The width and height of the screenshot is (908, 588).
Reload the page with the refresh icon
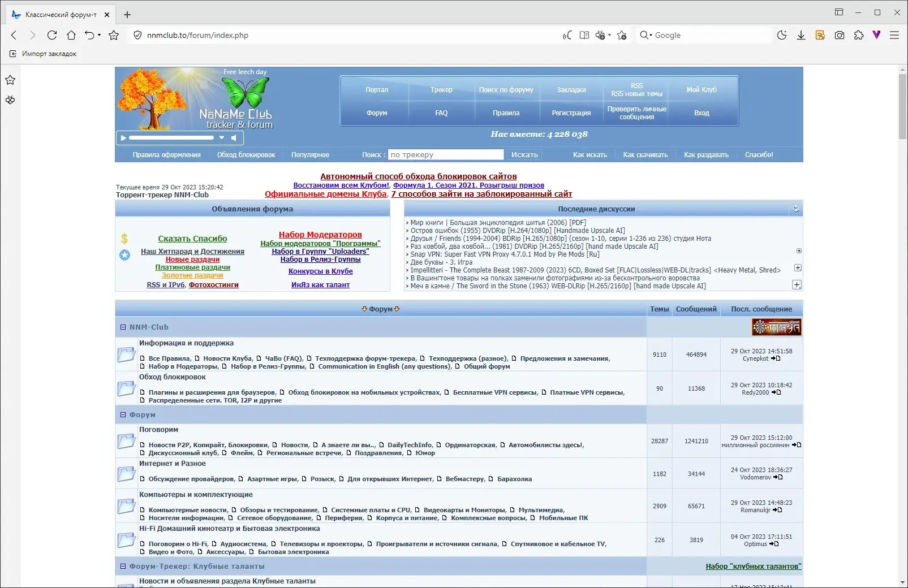coord(52,35)
